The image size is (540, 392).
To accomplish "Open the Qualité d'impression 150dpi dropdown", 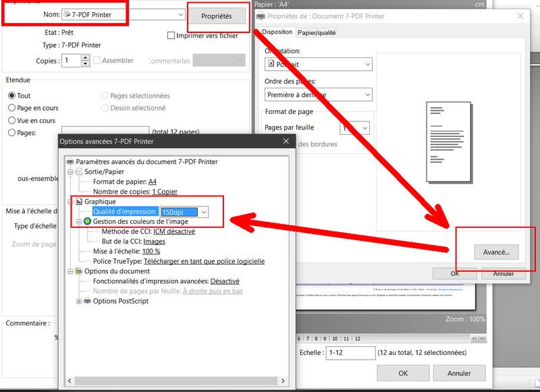I will click(204, 212).
